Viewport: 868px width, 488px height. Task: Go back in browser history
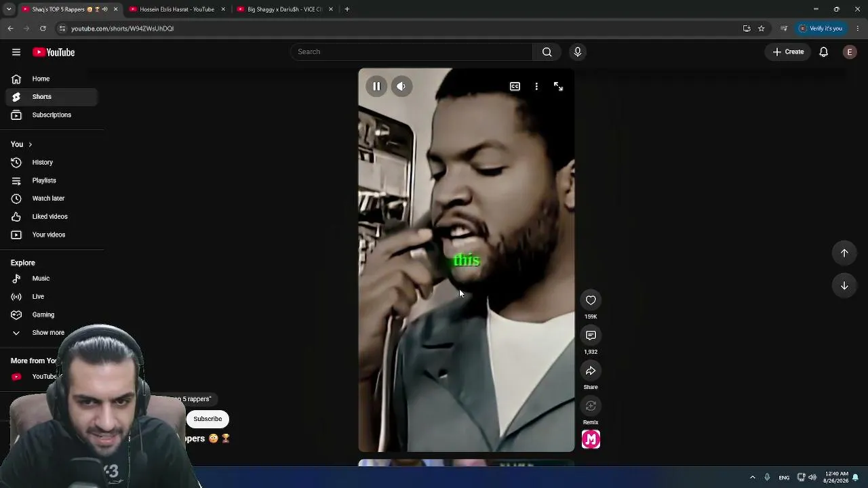(x=10, y=28)
